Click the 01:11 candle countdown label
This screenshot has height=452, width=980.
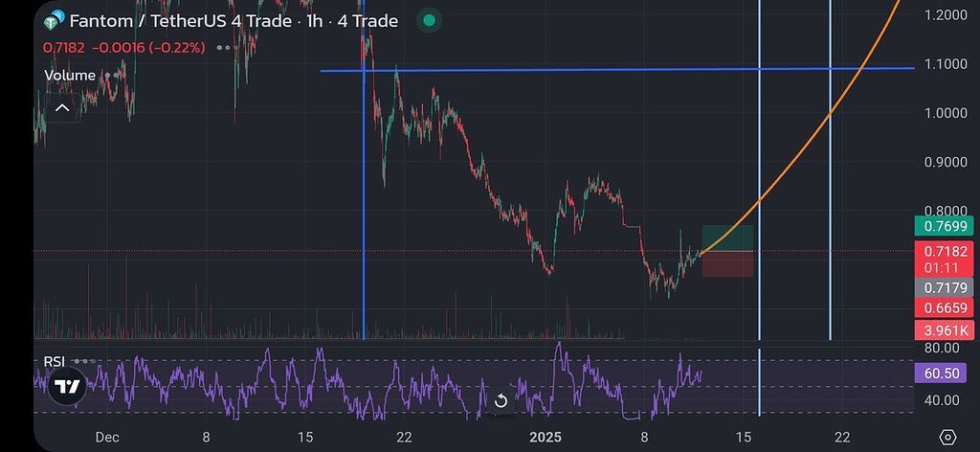[944, 268]
